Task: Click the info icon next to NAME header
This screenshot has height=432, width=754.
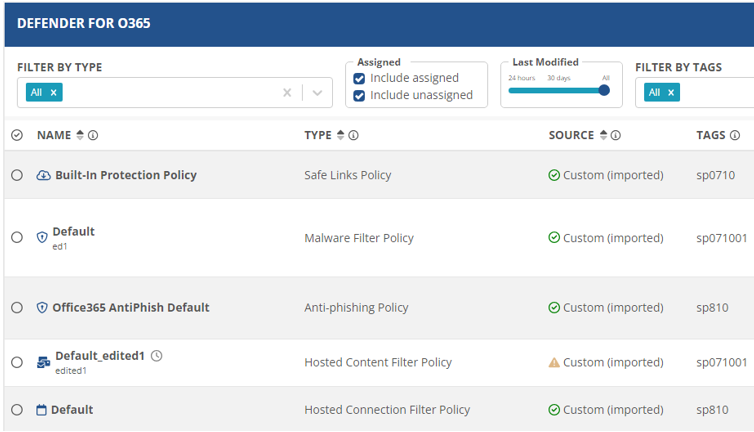Action: 93,135
